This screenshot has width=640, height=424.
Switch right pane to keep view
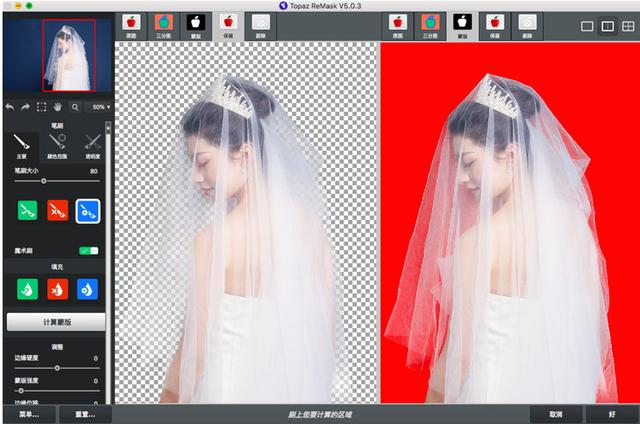(x=495, y=26)
